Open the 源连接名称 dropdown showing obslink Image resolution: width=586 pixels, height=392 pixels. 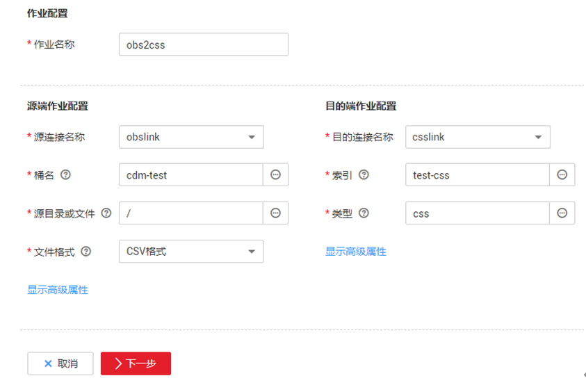191,137
